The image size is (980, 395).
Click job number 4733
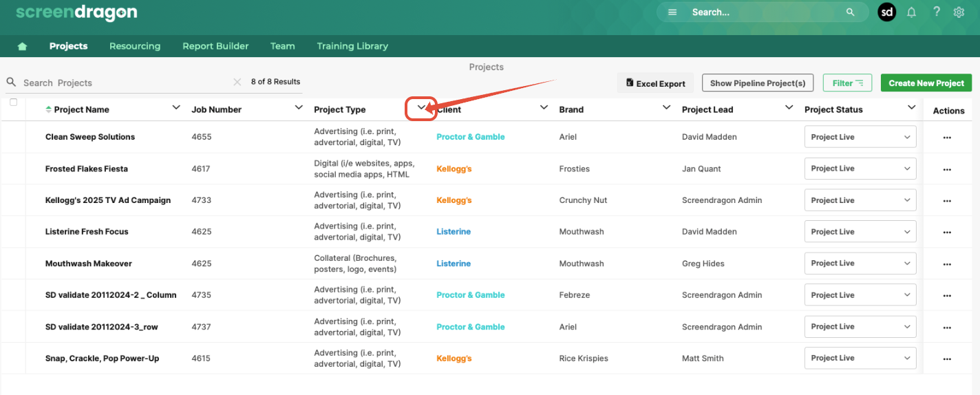[202, 200]
